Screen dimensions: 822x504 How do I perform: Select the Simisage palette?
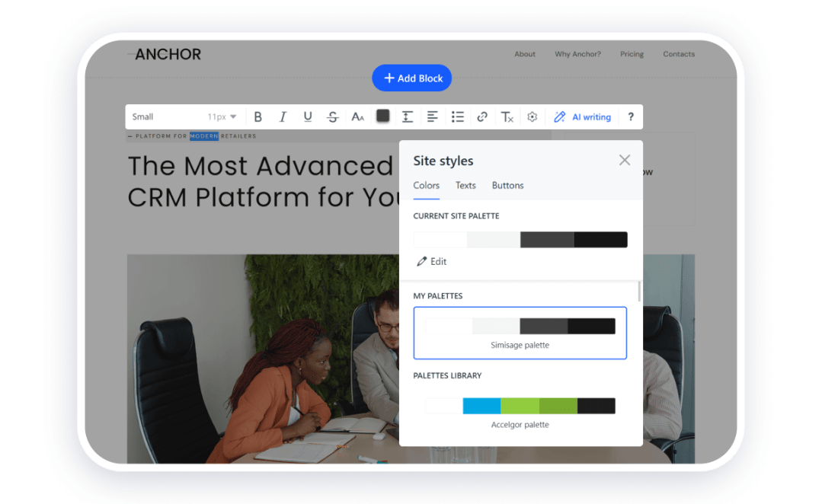[520, 333]
